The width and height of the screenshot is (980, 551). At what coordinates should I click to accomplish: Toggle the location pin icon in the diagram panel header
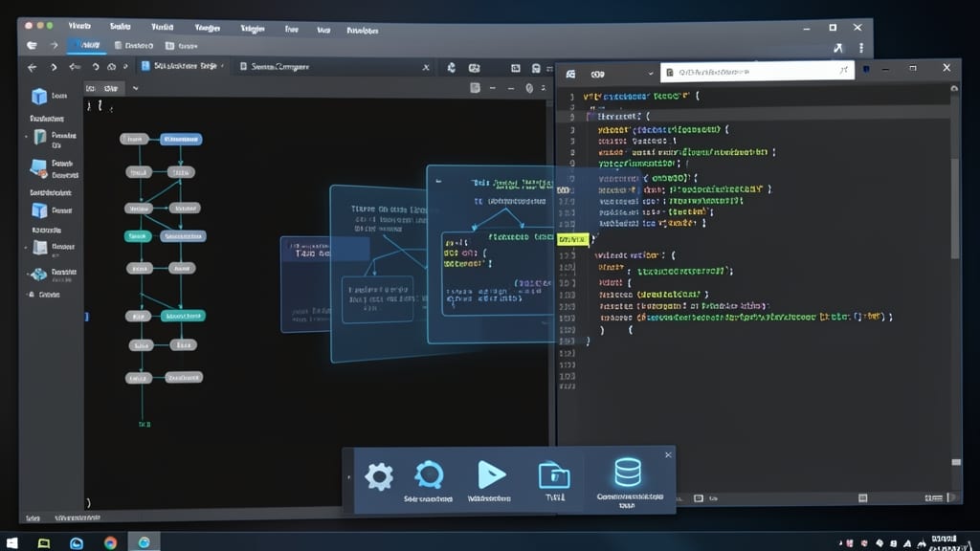pos(528,89)
